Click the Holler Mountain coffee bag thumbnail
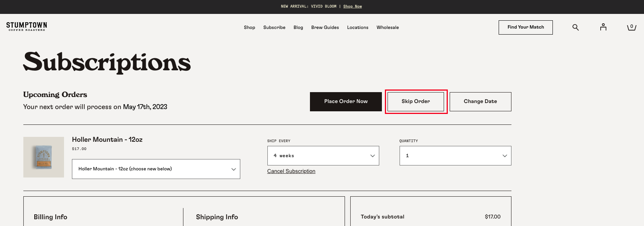Viewport: 644px width, 226px height. [x=44, y=157]
